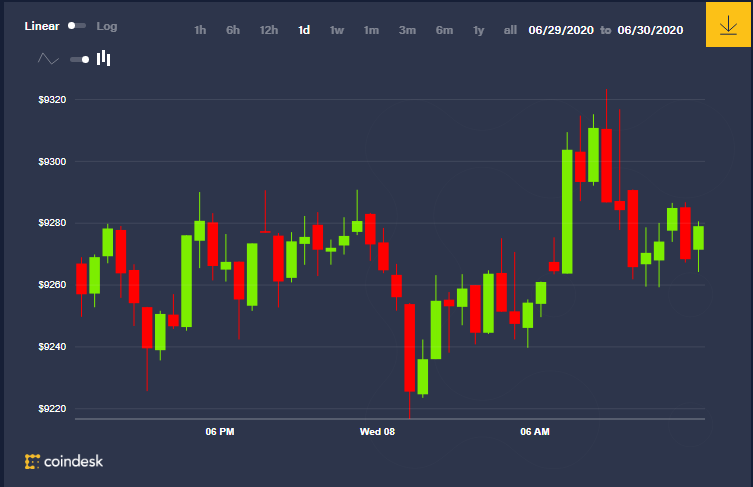Image resolution: width=753 pixels, height=487 pixels.
Task: Click the yellow download chart button
Action: pyautogui.click(x=728, y=24)
